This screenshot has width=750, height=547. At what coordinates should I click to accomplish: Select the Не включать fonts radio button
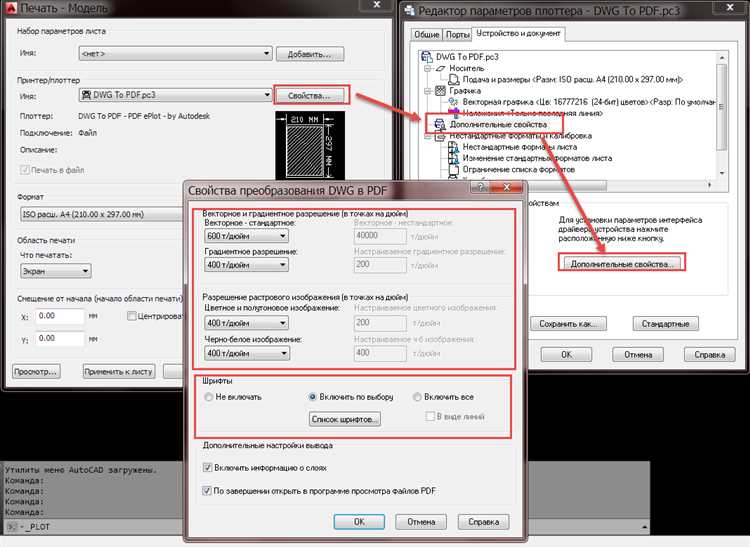(x=209, y=397)
